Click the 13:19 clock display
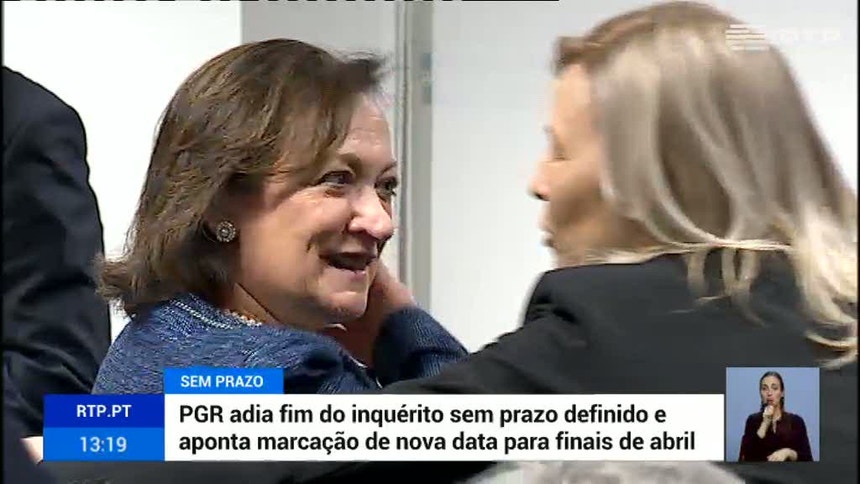 point(104,444)
